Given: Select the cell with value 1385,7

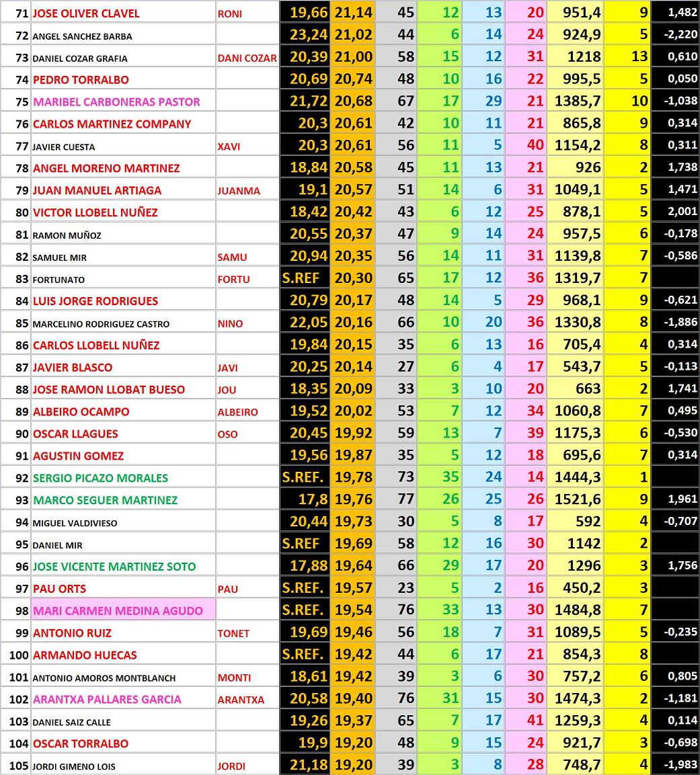Looking at the screenshot, I should (576, 101).
